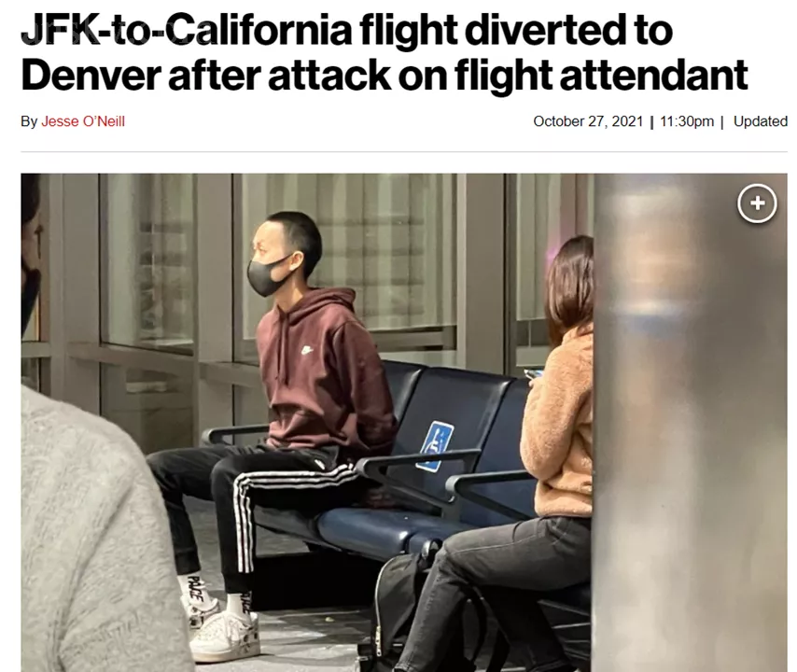Click the white Nike logo on the hoodie
Screen dimensions: 797x672
pyautogui.click(x=306, y=350)
